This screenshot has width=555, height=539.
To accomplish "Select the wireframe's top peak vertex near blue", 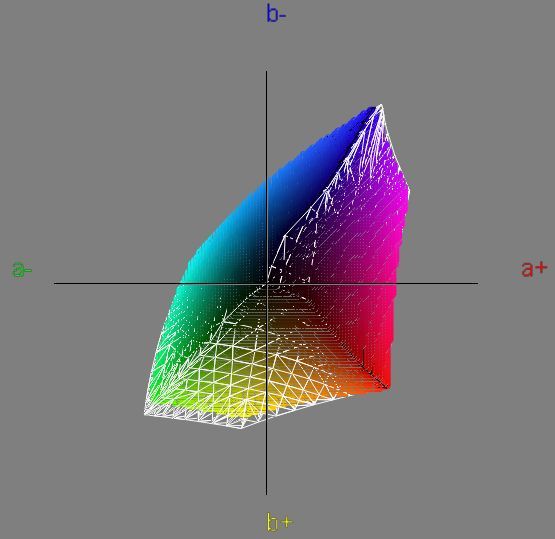I will (x=381, y=105).
